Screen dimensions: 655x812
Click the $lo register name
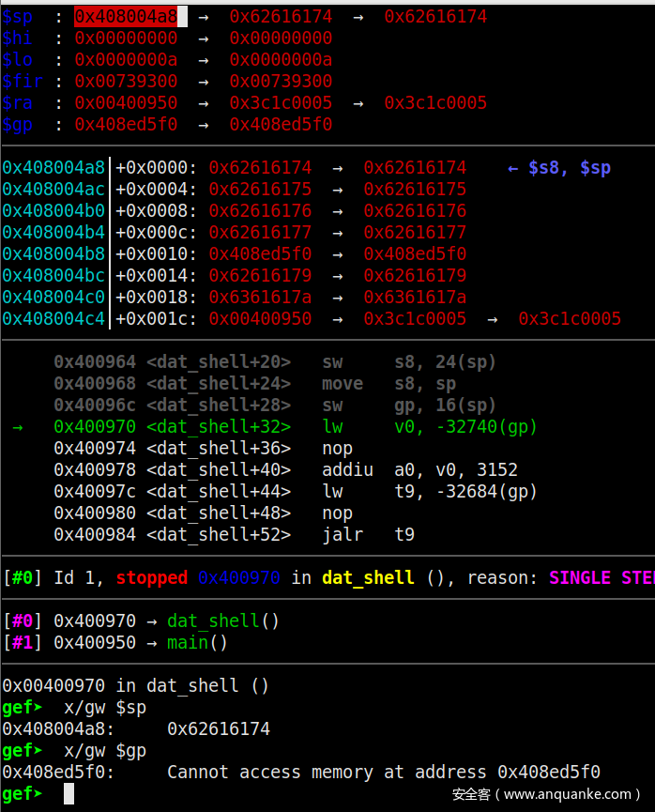17,60
